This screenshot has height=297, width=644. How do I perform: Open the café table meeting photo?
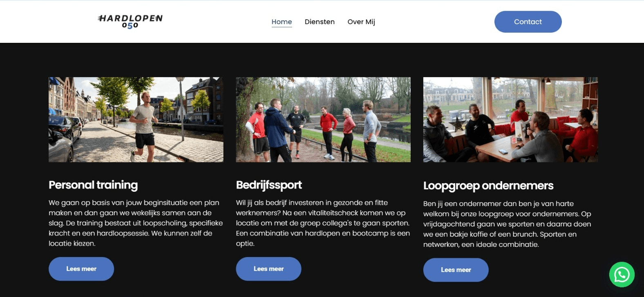coord(510,120)
